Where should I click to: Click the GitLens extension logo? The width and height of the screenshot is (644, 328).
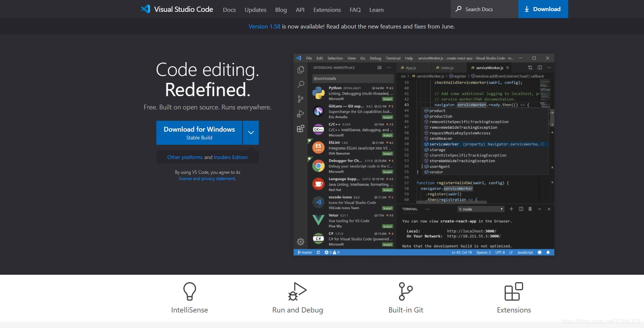pos(318,111)
